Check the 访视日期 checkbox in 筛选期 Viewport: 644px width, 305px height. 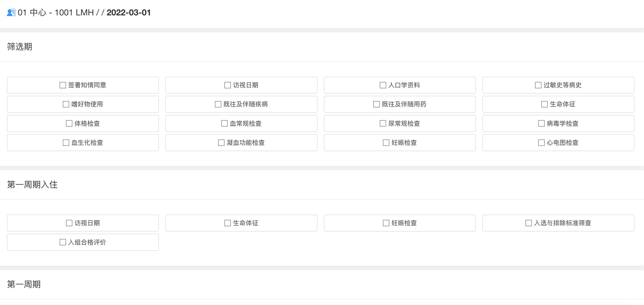(x=227, y=85)
